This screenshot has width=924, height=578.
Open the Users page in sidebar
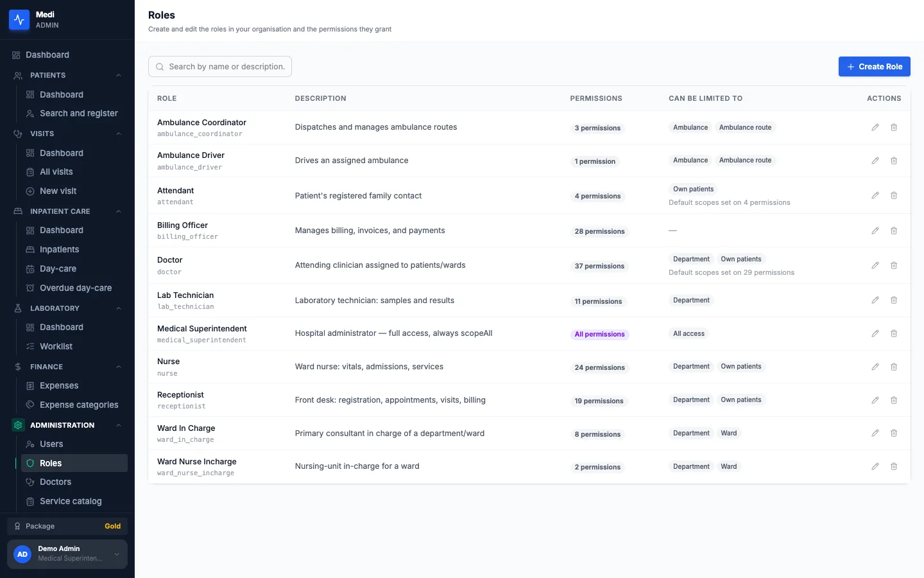[x=74, y=444]
